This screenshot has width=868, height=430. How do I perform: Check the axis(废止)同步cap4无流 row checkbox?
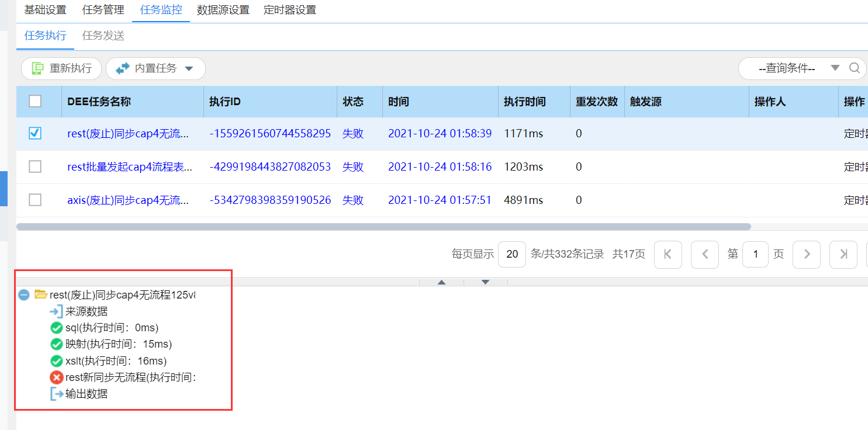coord(35,200)
